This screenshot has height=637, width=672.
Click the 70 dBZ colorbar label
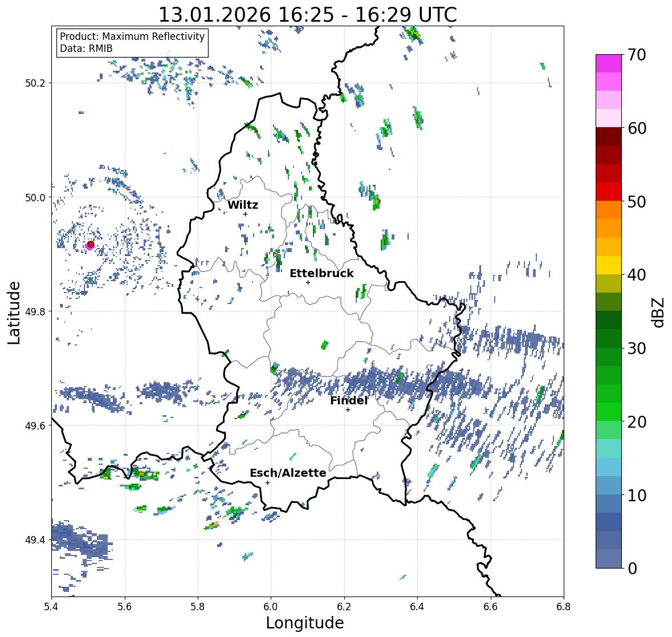point(637,55)
